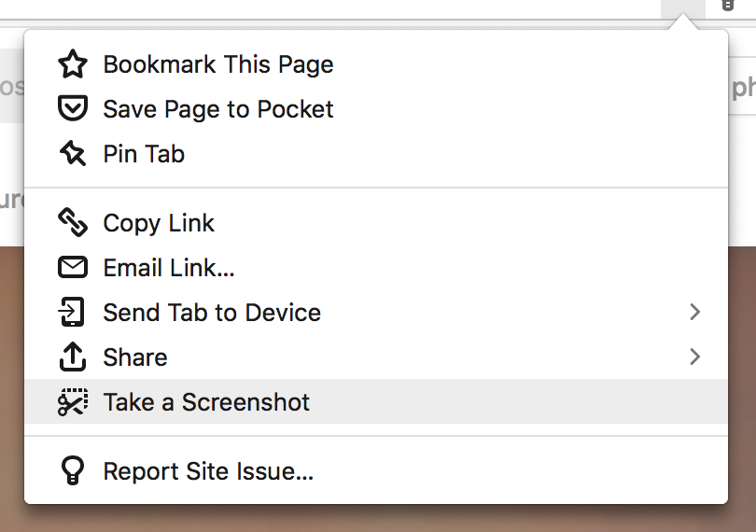Click the Report Site Issue lightbulb icon

tap(72, 471)
